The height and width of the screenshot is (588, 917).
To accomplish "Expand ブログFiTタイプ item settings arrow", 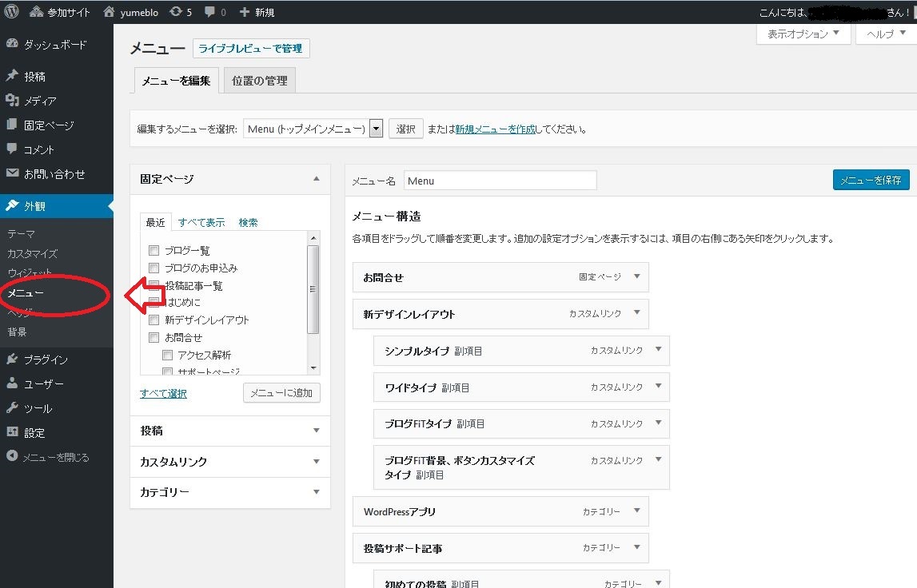I will (x=658, y=423).
